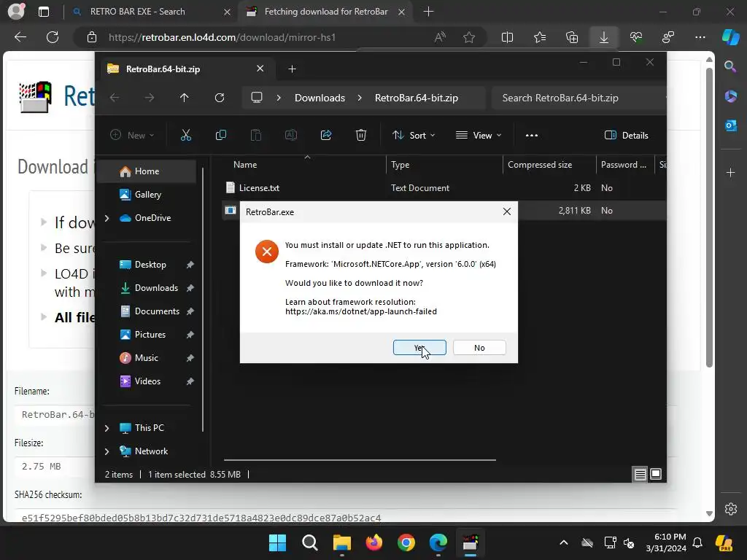The image size is (747, 560).
Task: Add a new Explorer tab
Action: [x=292, y=69]
